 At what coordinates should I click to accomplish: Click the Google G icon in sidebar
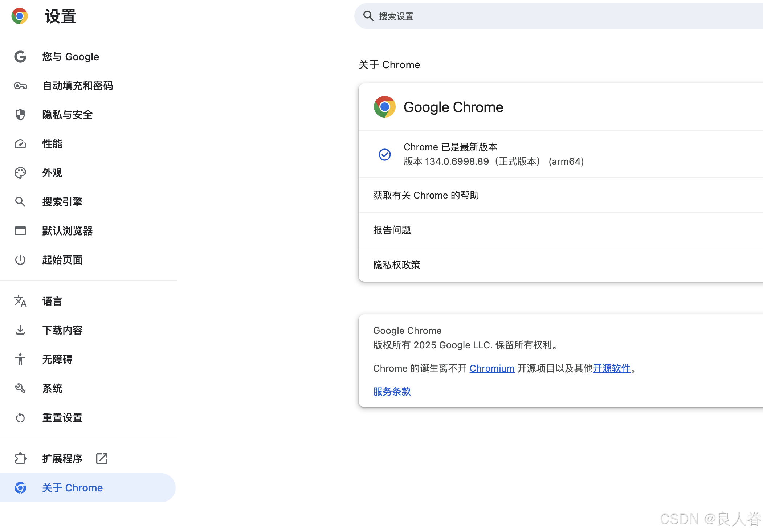coord(20,57)
